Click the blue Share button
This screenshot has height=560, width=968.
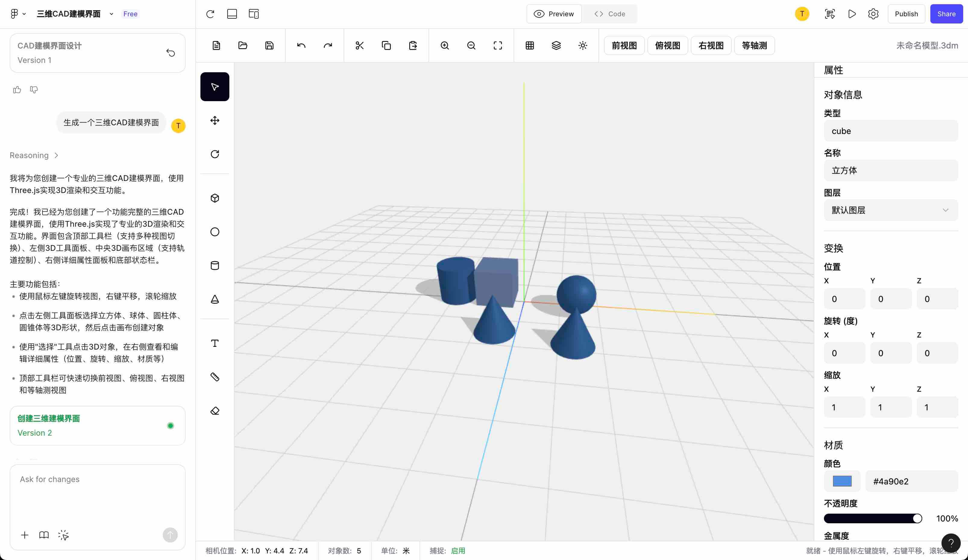(x=946, y=14)
